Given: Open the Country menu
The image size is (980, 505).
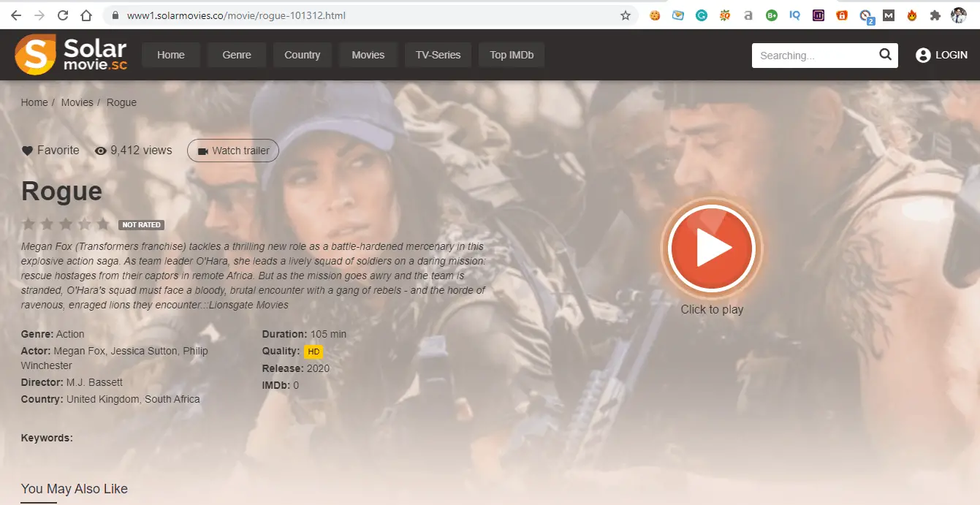Looking at the screenshot, I should [303, 55].
